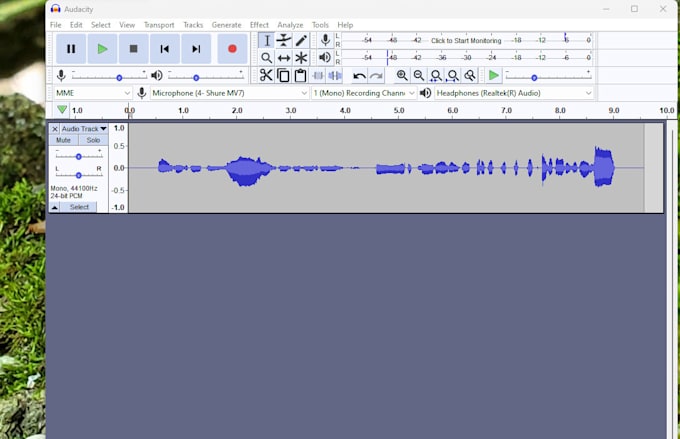Click 'Click to Start Monitoring' on the recording meter
This screenshot has height=439, width=680.
click(466, 40)
